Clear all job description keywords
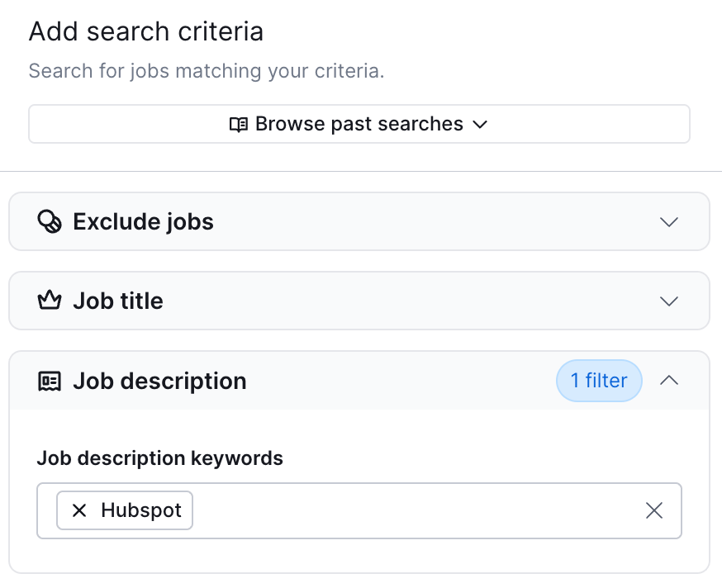The height and width of the screenshot is (588, 722). pyautogui.click(x=654, y=510)
